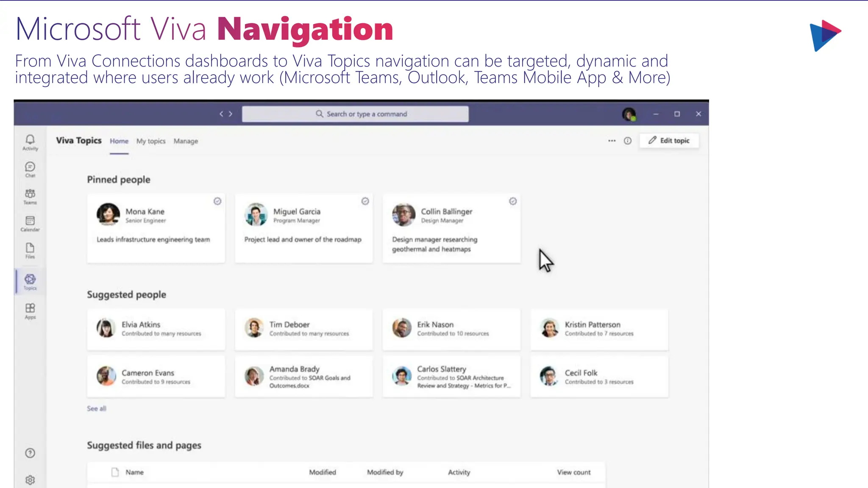Open Miguel Garcia's pinned card

[304, 228]
